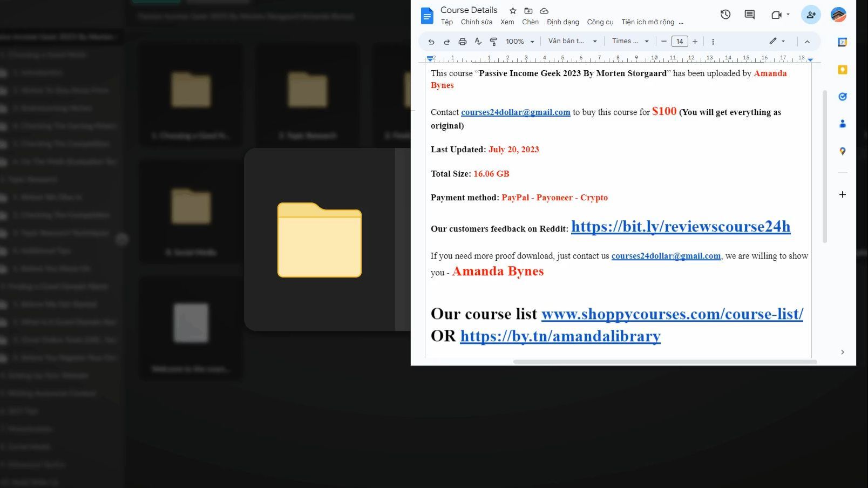Check the cloud save status icon
Viewport: 868px width, 488px height.
pyautogui.click(x=544, y=10)
